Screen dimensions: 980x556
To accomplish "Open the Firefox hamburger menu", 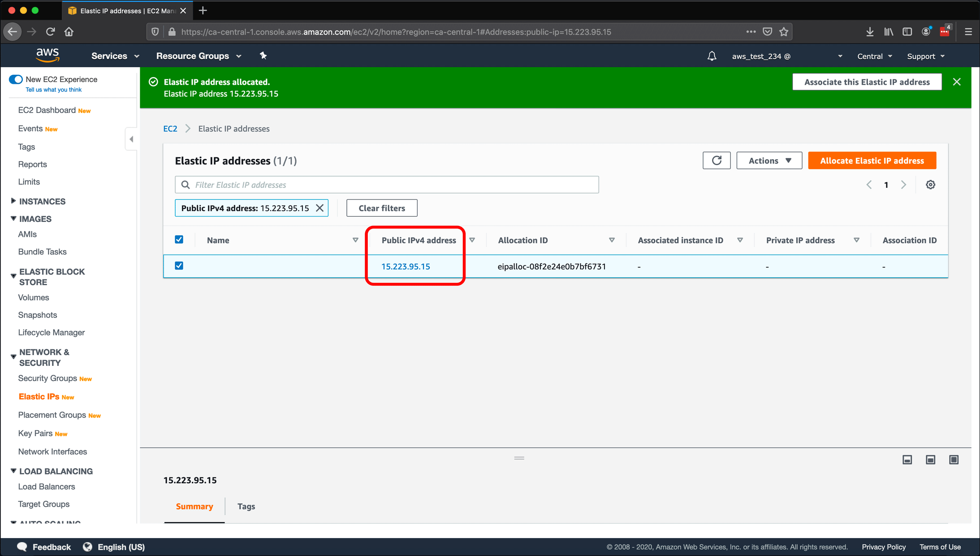I will [968, 32].
